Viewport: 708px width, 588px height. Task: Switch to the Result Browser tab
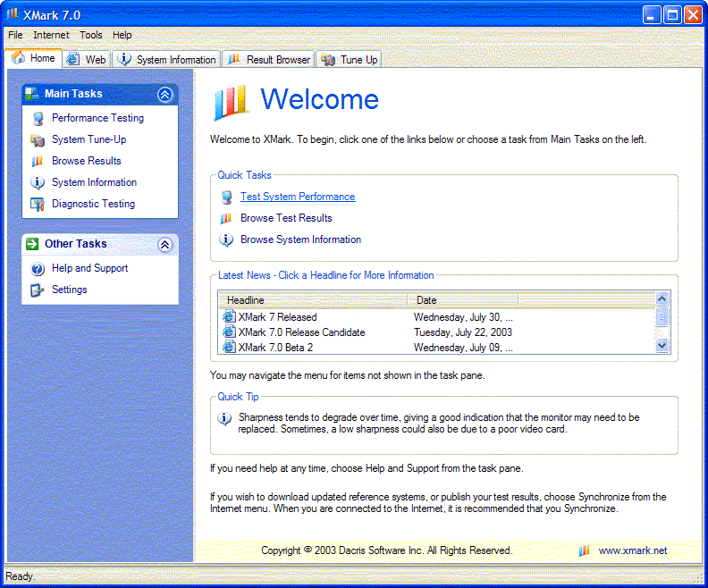tap(269, 59)
